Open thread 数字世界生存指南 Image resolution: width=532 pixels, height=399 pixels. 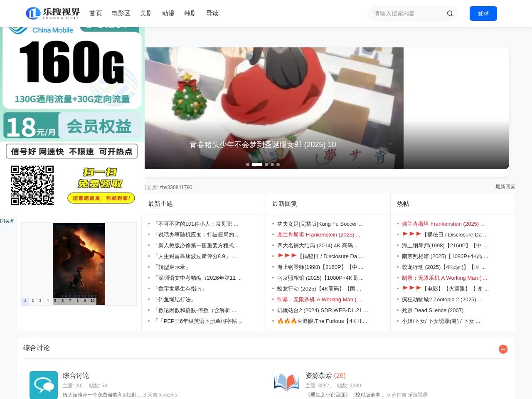pos(180,288)
